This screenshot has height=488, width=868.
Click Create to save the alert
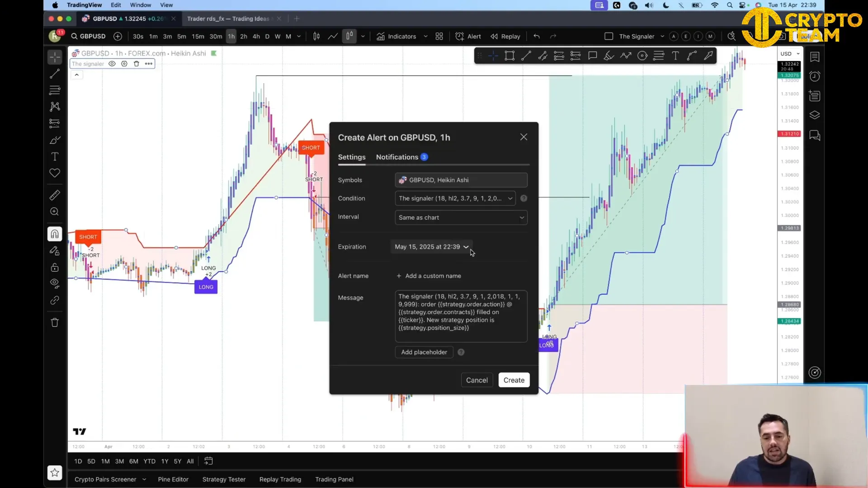[x=514, y=380]
